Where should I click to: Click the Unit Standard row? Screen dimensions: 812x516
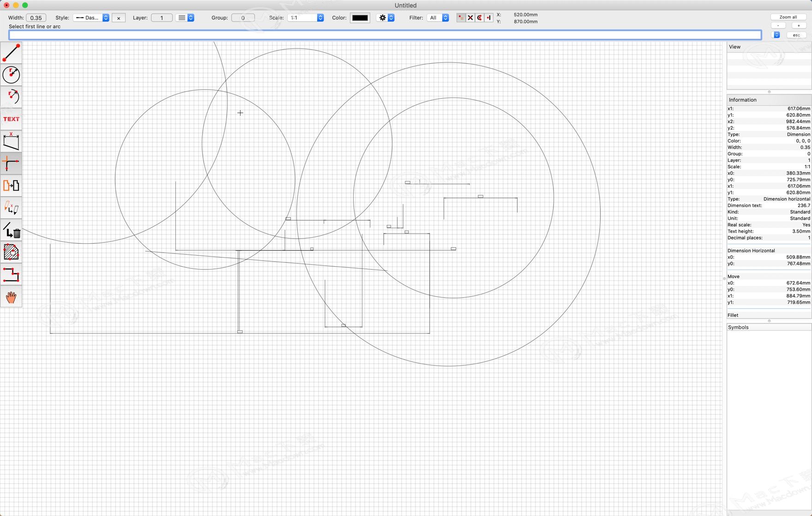[x=769, y=218]
